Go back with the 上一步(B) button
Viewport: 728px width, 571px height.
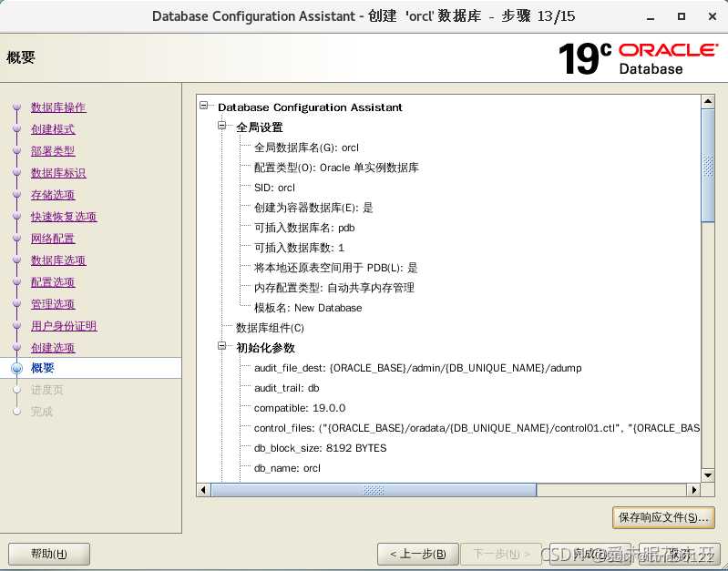418,554
